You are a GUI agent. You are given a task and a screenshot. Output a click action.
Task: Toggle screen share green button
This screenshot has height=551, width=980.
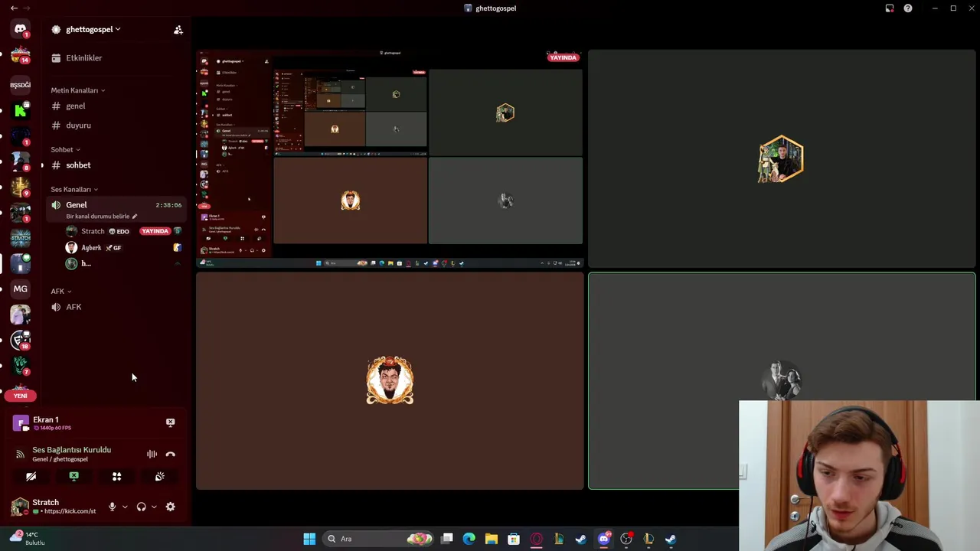coord(73,477)
